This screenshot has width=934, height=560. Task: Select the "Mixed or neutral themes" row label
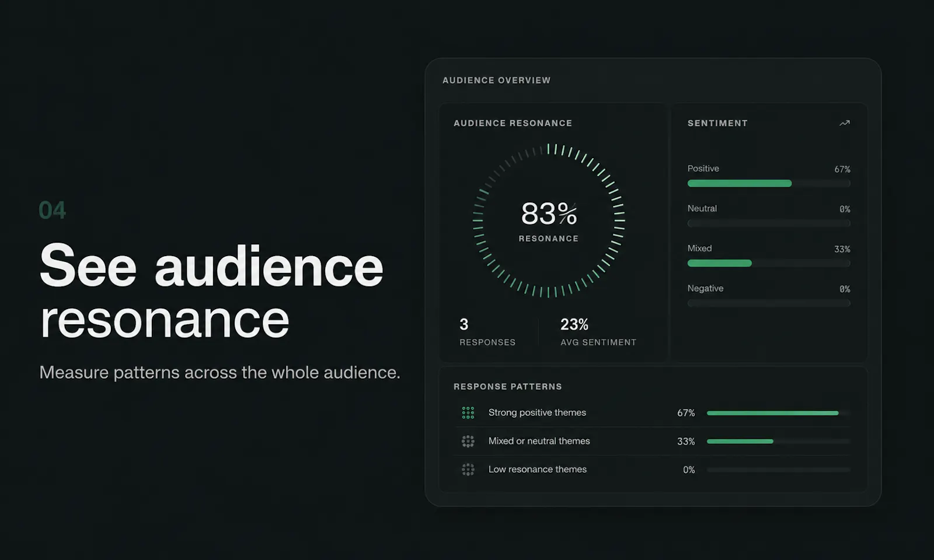539,441
